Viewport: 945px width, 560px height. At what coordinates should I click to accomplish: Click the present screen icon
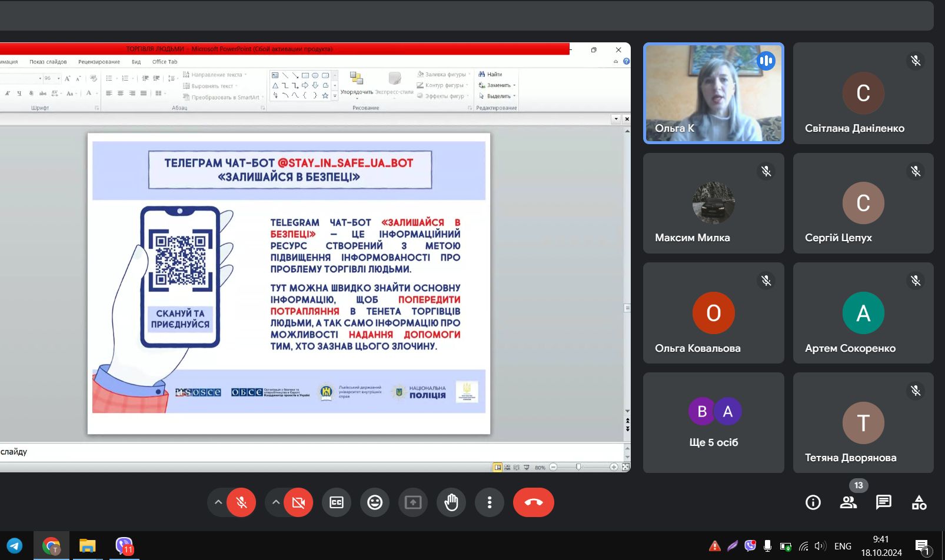click(413, 502)
